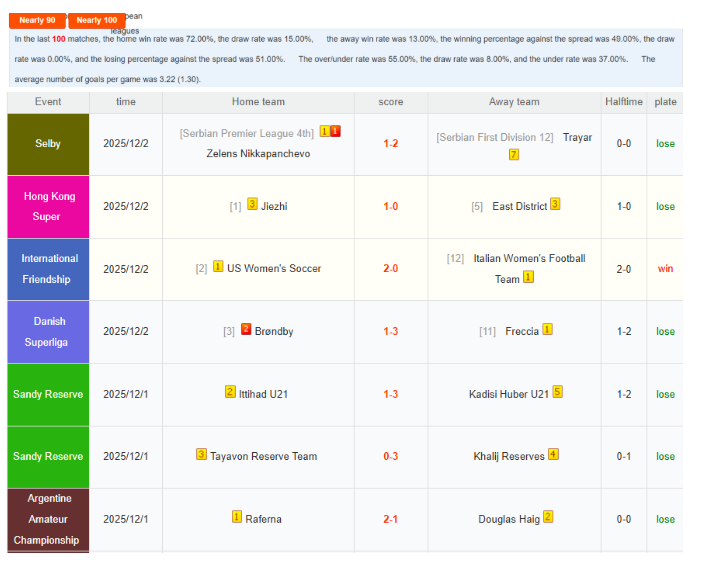Click the Home team column header
The width and height of the screenshot is (709, 563).
pyautogui.click(x=258, y=102)
